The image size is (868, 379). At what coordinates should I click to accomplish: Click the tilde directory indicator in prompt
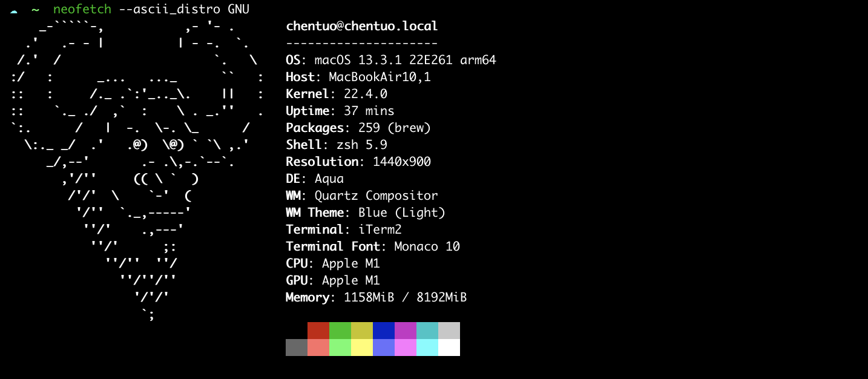pyautogui.click(x=35, y=10)
